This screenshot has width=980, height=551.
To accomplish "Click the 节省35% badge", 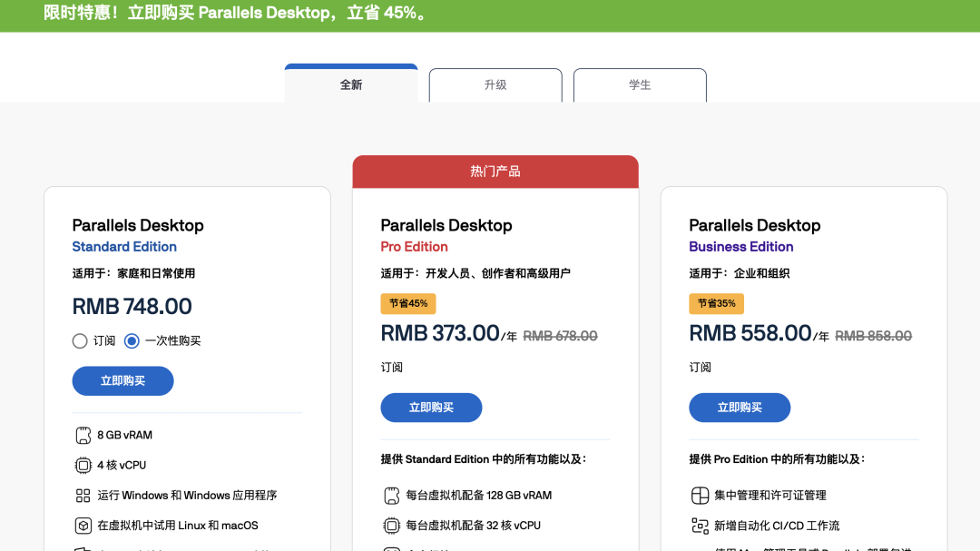I will (x=716, y=303).
